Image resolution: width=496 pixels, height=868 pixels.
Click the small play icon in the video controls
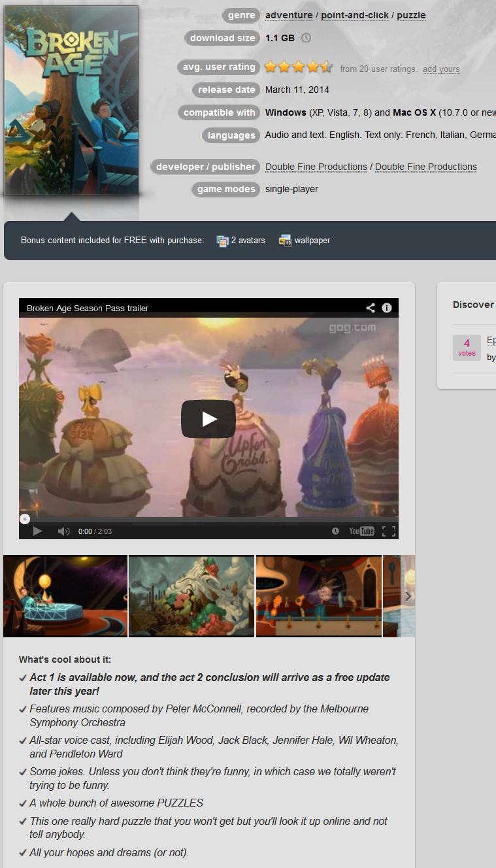pyautogui.click(x=37, y=531)
